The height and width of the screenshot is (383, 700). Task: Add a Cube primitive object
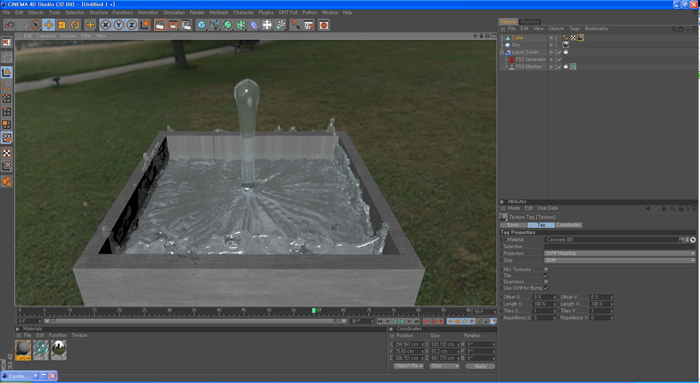pos(201,25)
